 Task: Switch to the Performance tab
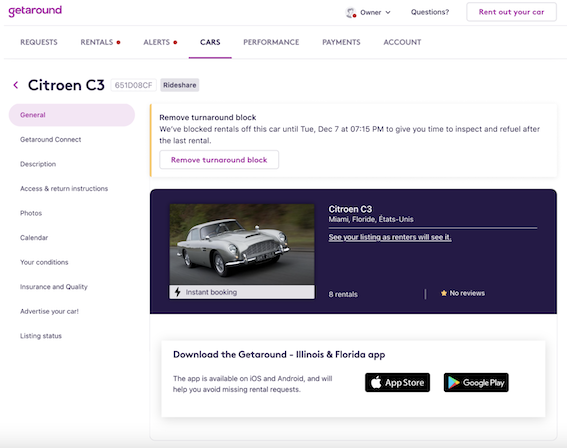[x=271, y=42]
